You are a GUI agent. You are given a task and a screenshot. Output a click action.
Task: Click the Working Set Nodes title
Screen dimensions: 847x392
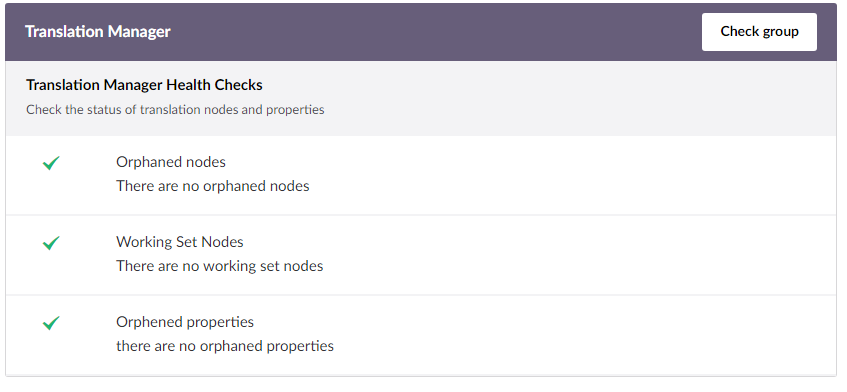coord(179,242)
